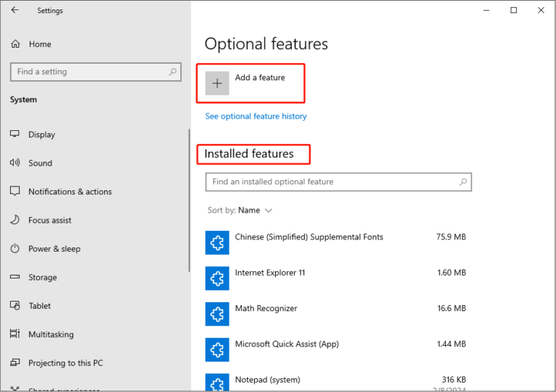Viewport: 556px width, 392px height.
Task: Click the search icon in Find a setting
Action: [173, 72]
